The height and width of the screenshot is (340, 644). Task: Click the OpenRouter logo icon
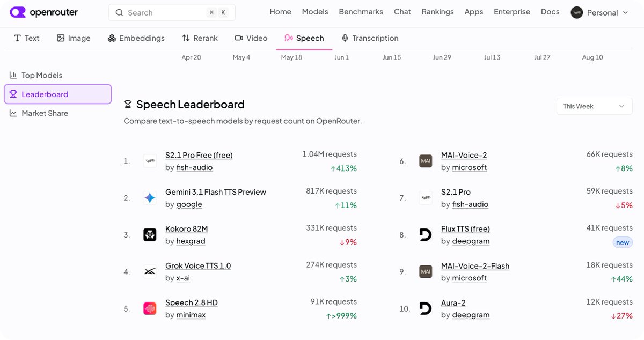[18, 12]
